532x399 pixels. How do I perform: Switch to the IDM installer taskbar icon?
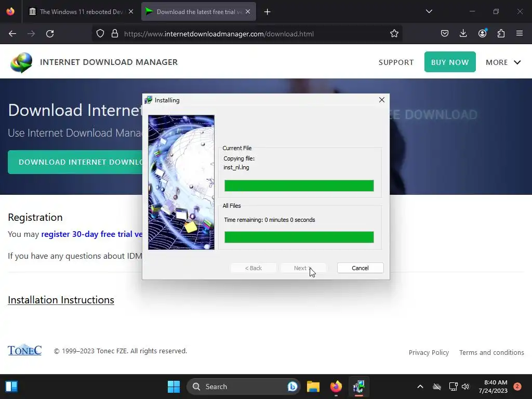click(x=358, y=387)
